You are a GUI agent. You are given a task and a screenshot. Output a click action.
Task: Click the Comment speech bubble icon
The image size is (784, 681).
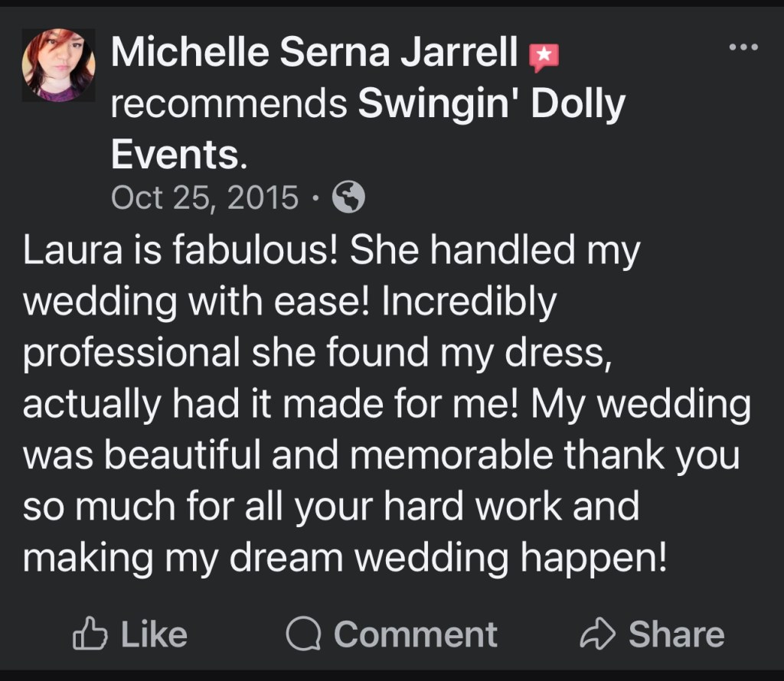coord(303,634)
